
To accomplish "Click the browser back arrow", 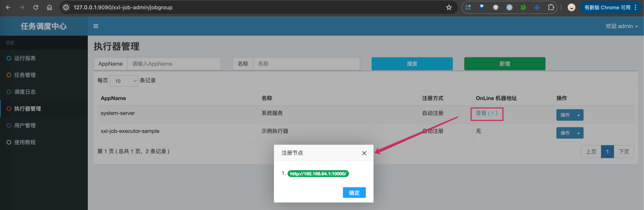I will click(x=8, y=7).
